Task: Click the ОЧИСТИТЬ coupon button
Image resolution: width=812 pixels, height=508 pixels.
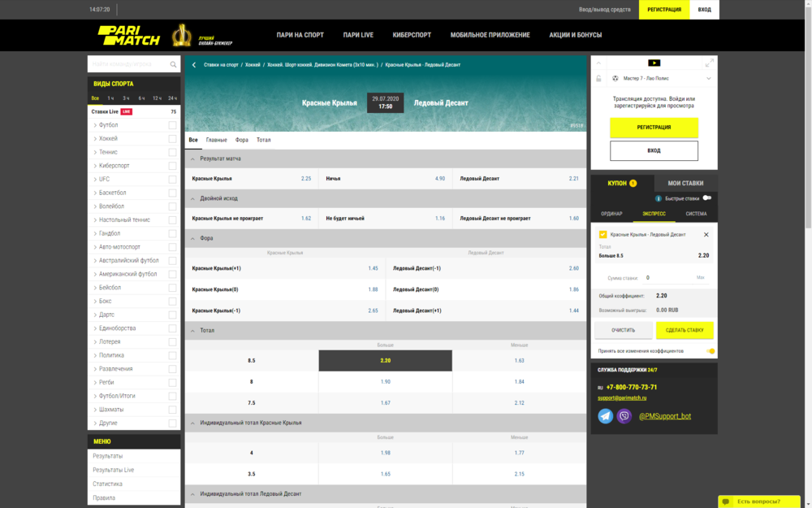Action: pos(623,330)
